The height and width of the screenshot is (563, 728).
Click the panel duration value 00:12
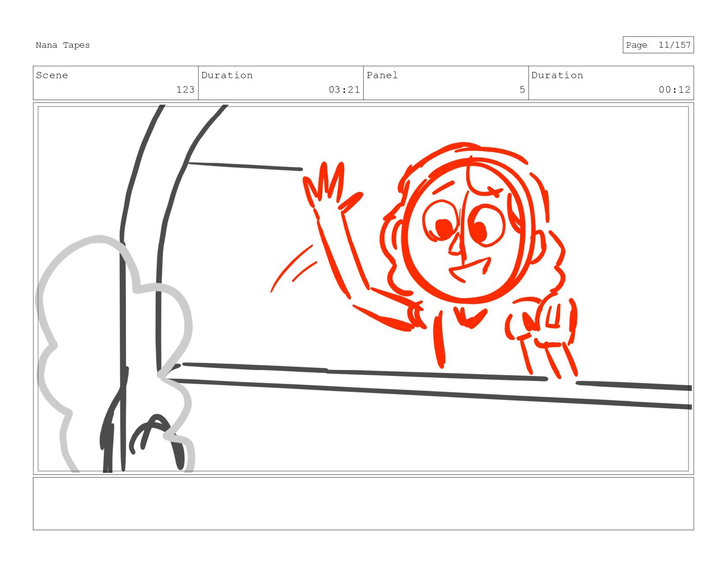(674, 90)
